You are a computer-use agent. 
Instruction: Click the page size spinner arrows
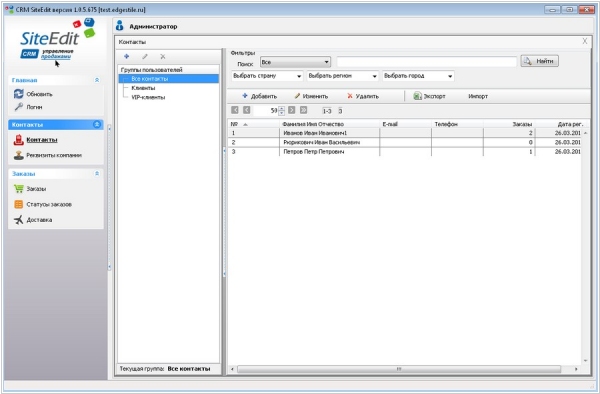[x=282, y=111]
